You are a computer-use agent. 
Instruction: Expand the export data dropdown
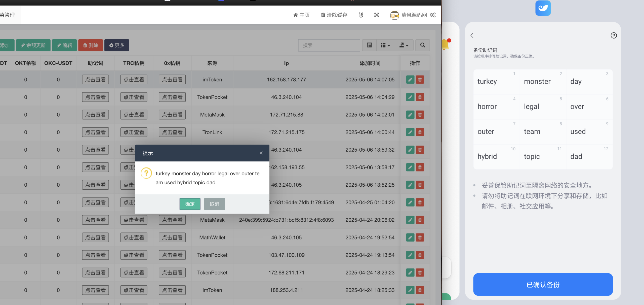[x=404, y=45]
